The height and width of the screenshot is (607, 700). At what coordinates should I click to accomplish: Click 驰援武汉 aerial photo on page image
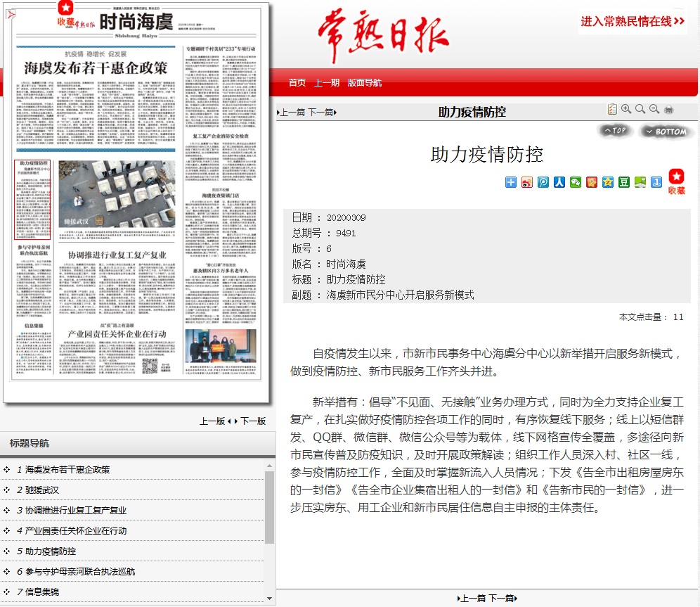point(117,194)
